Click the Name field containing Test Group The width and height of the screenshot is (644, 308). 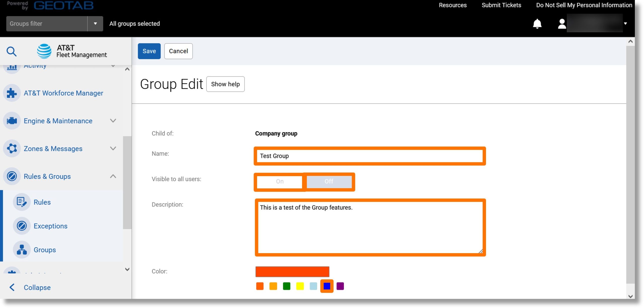click(x=370, y=156)
